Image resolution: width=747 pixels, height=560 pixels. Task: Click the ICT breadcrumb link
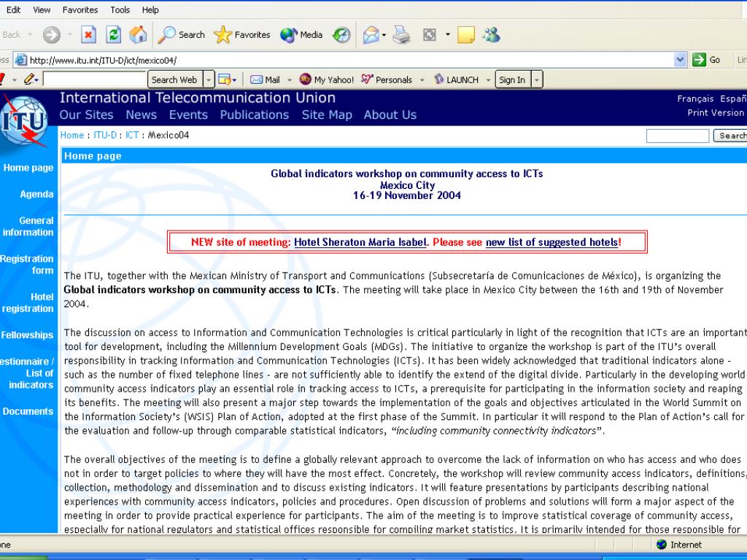(132, 135)
